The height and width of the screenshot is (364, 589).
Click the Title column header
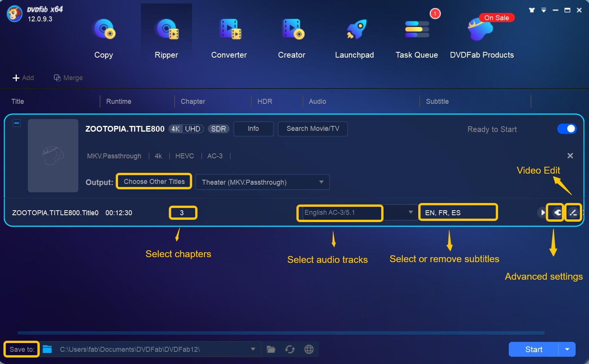click(18, 101)
